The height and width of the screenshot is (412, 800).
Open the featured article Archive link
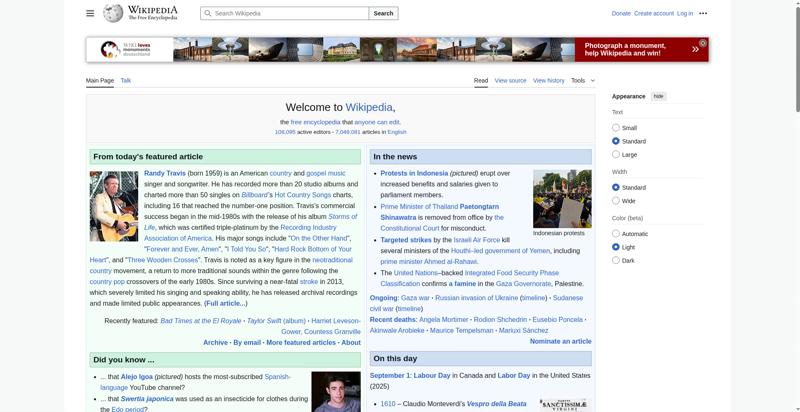pos(215,343)
